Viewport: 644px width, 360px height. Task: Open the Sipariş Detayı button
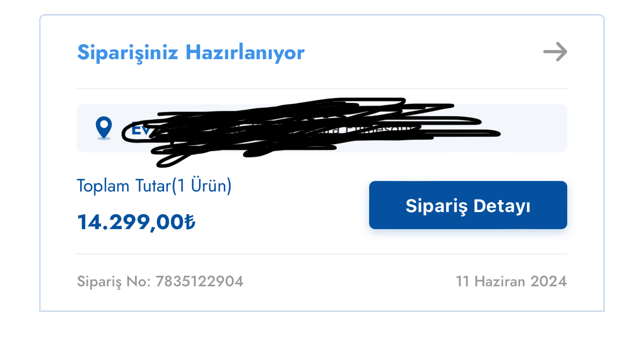468,205
